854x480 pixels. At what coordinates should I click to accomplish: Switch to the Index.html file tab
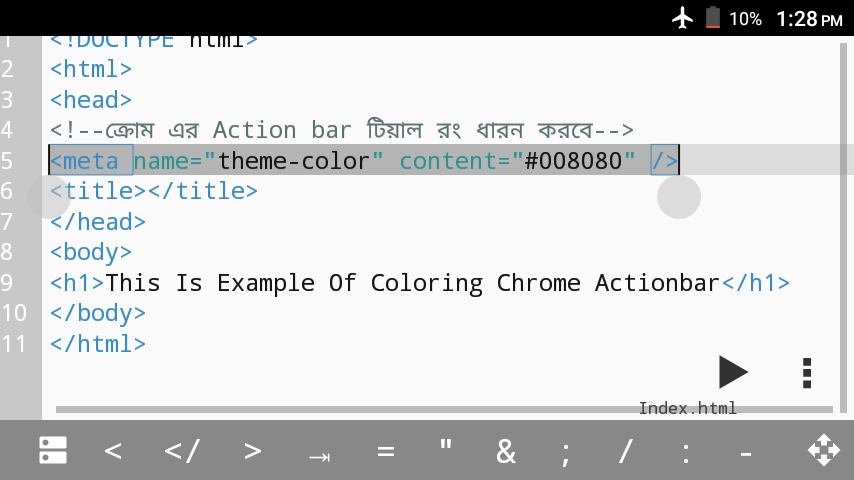[687, 408]
